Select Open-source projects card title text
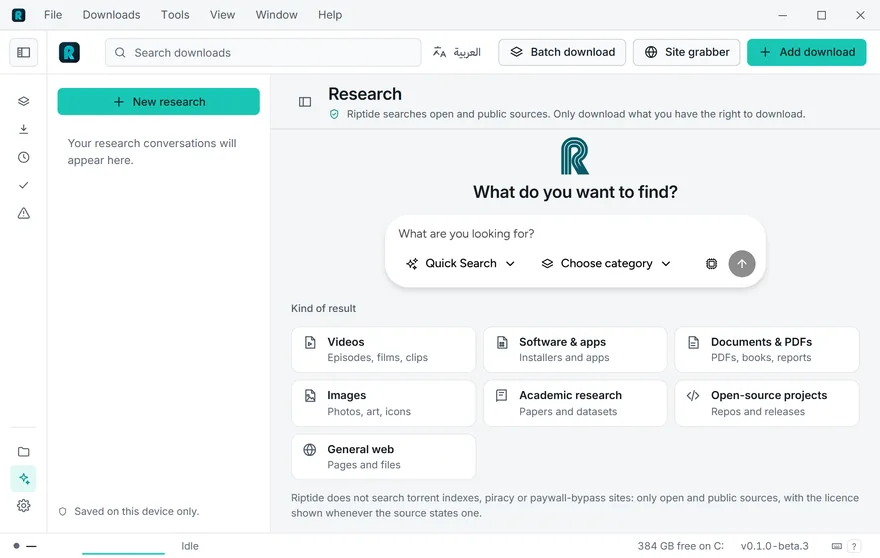The height and width of the screenshot is (558, 880). 769,395
